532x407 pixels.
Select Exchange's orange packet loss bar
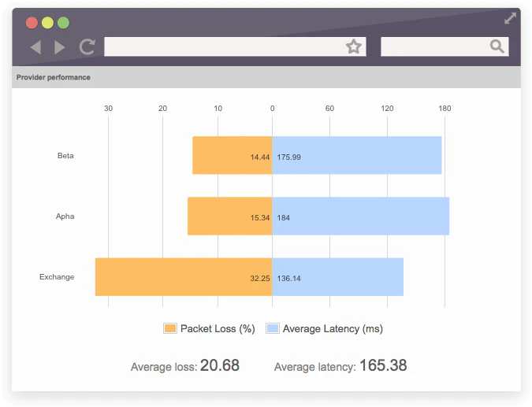pos(184,277)
